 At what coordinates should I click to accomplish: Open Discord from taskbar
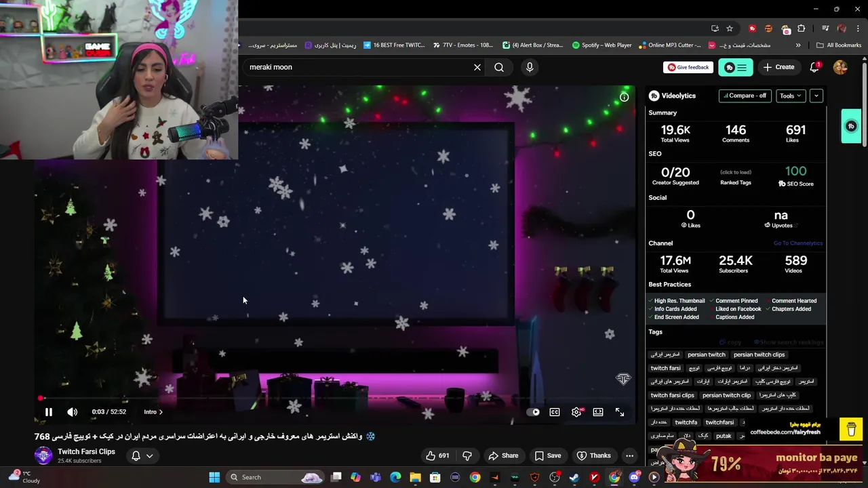point(635,477)
